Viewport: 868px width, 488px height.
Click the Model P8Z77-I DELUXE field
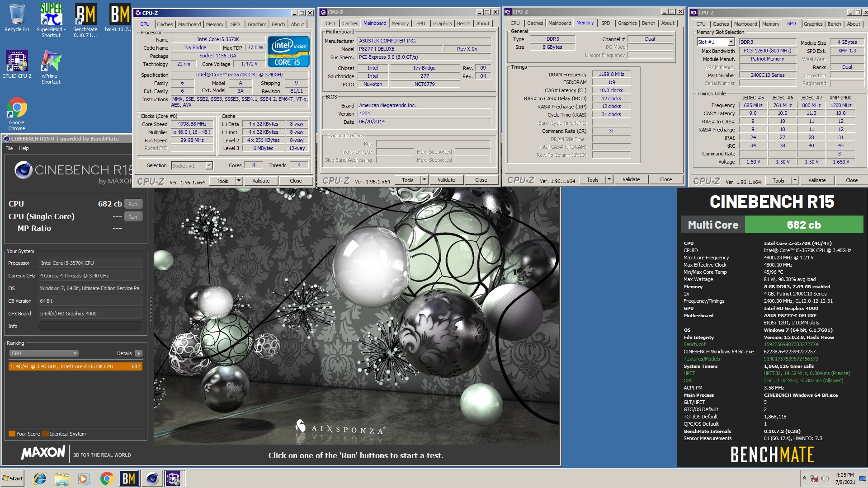point(399,49)
